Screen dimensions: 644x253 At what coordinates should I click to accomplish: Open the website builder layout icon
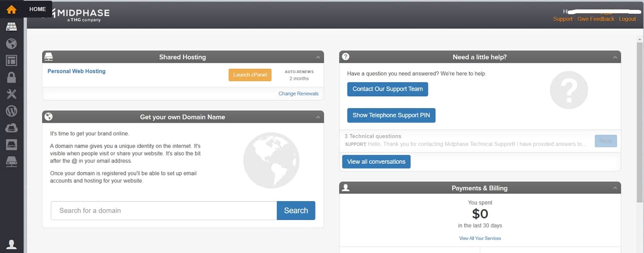pos(11,60)
